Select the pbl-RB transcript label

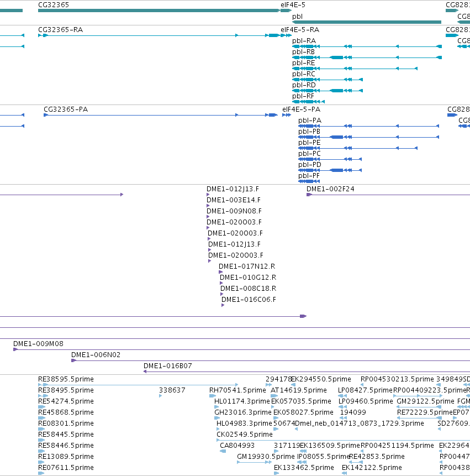(304, 52)
